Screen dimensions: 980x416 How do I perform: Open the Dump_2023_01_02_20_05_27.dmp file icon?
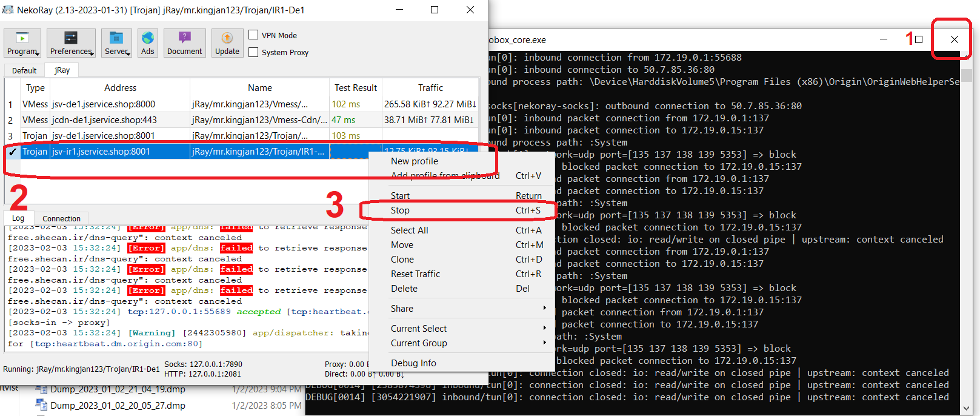pos(41,405)
